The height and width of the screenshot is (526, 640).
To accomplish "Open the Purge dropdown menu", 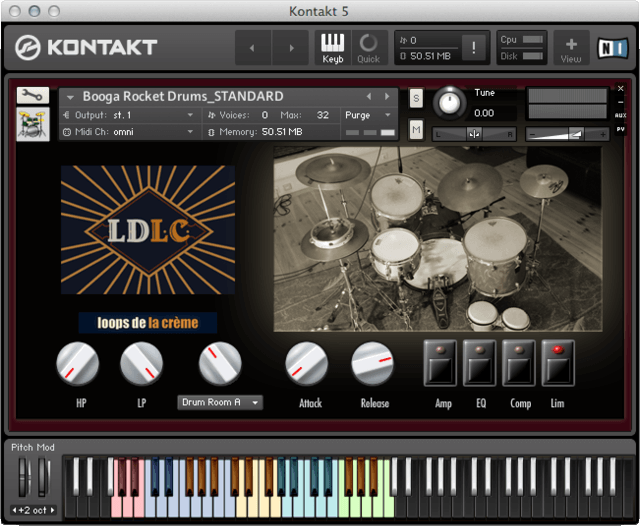I will click(x=369, y=115).
